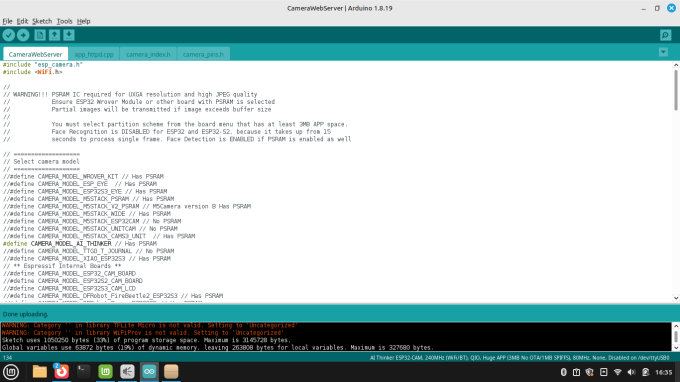The height and width of the screenshot is (382, 680).
Task: Open the Wi-Fi network tray icon
Action: tap(618, 372)
